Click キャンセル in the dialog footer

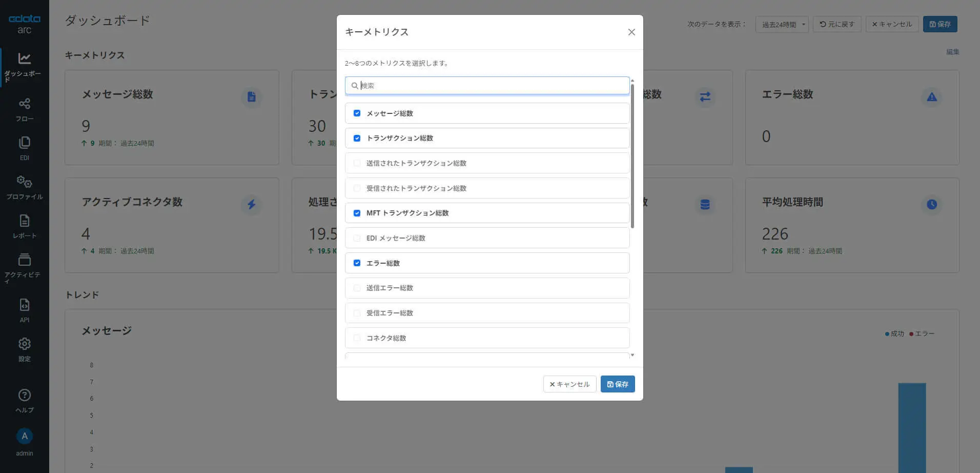(x=569, y=384)
